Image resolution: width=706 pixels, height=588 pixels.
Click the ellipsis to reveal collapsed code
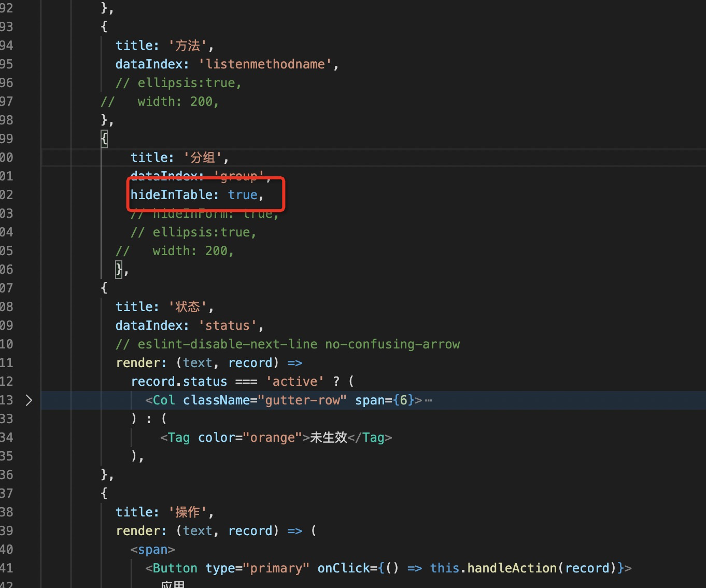(428, 400)
